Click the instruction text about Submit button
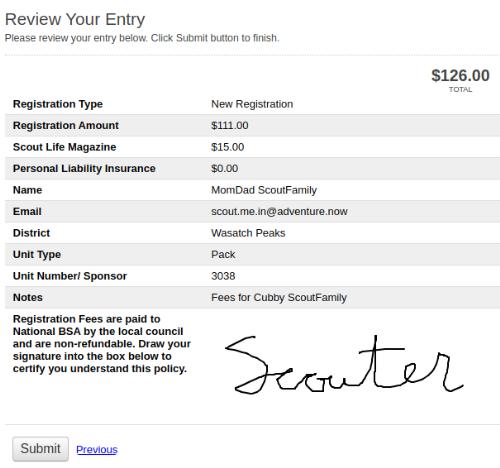This screenshot has width=500, height=468. pos(142,38)
